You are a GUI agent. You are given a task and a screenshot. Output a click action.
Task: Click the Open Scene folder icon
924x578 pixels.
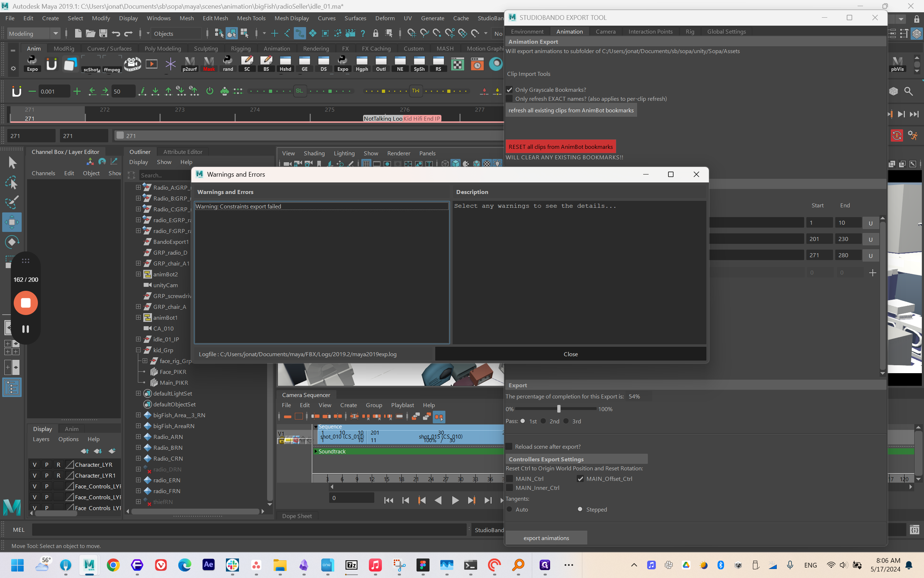91,34
